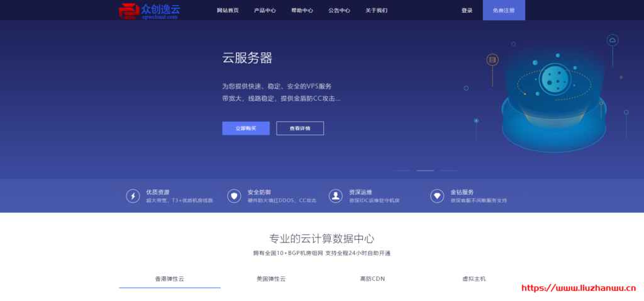644x301 pixels.
Task: Click the lightning bolt icon beside 优质资源
Action: [x=133, y=196]
